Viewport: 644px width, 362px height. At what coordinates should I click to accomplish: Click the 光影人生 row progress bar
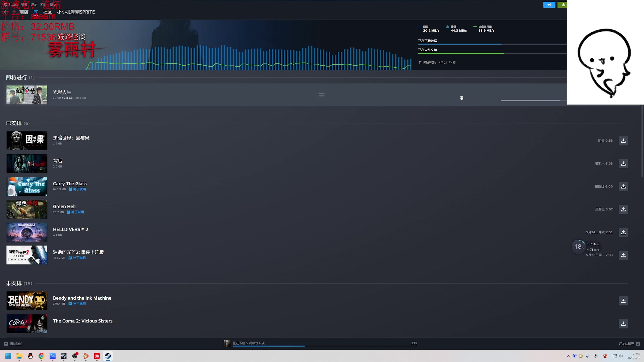pos(534,101)
